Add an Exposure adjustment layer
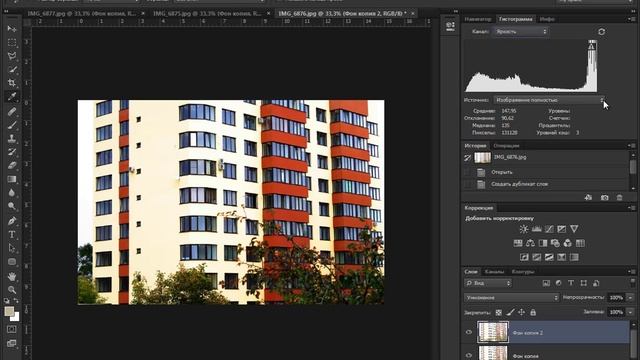Viewport: 640px width, 360px height. pyautogui.click(x=562, y=229)
